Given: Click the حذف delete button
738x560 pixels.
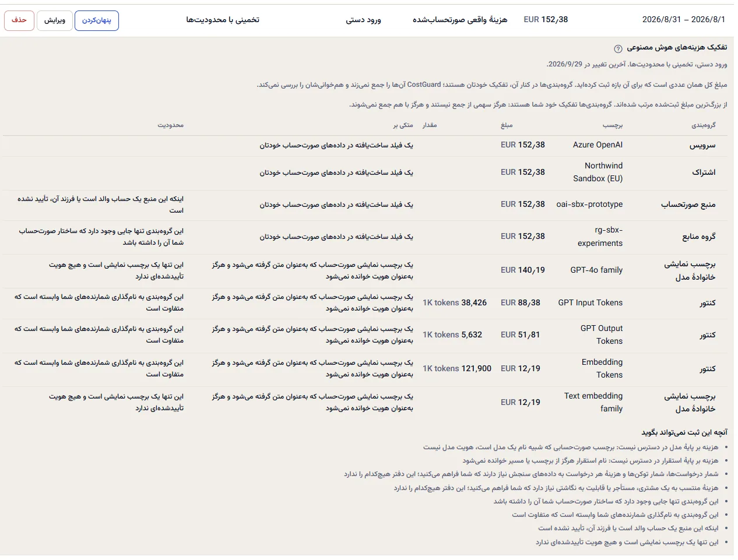Looking at the screenshot, I should [x=19, y=20].
